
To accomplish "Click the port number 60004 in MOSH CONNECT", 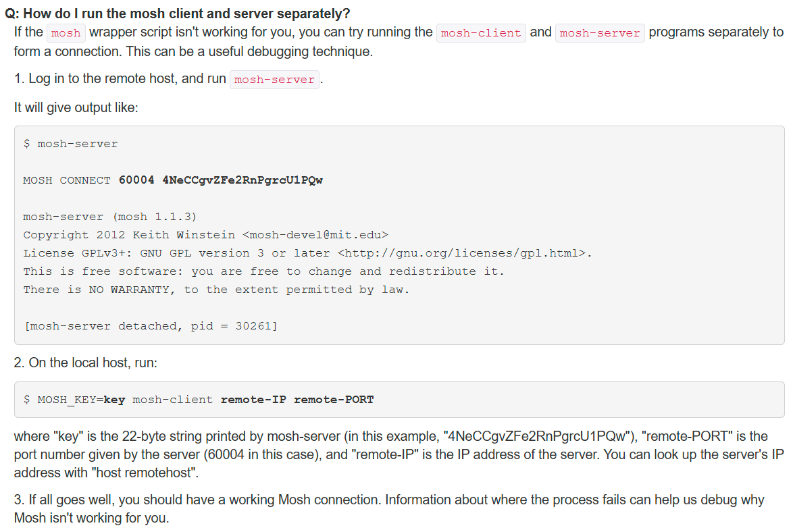I will tap(136, 180).
